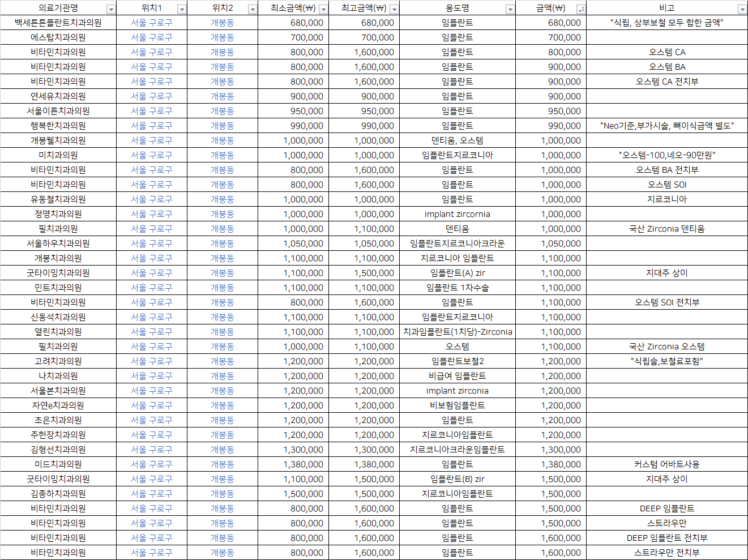The height and width of the screenshot is (560, 748).
Task: Click 서울 구로구 link in 자연e치과의원 row
Action: pos(152,405)
